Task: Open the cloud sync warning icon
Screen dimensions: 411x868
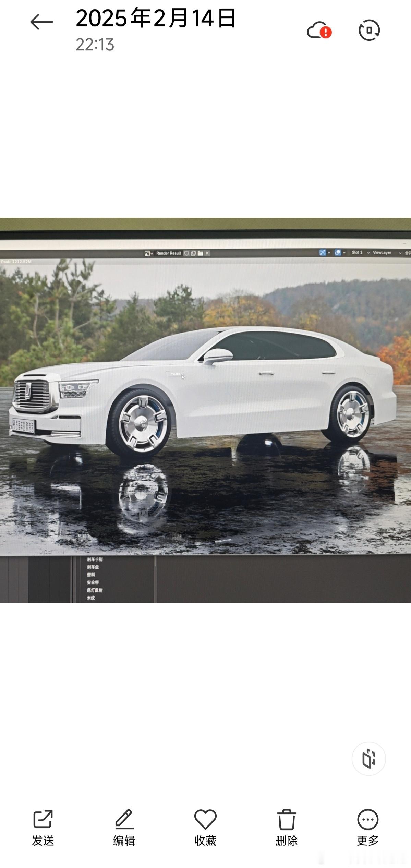Action: (x=319, y=31)
